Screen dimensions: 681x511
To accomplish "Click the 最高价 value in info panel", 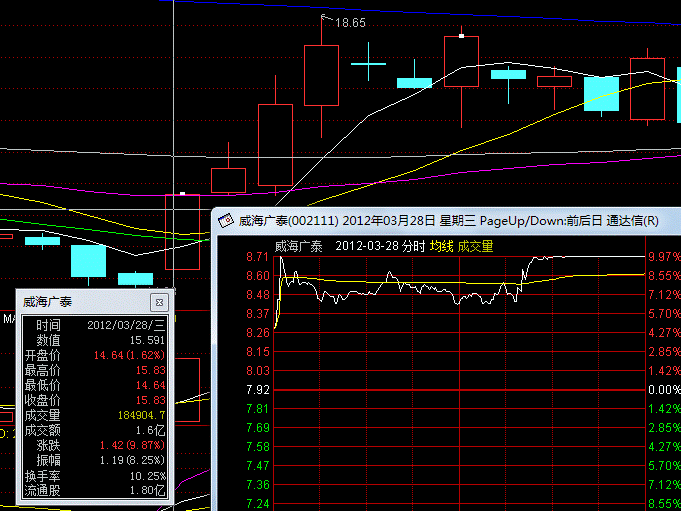I will click(150, 370).
